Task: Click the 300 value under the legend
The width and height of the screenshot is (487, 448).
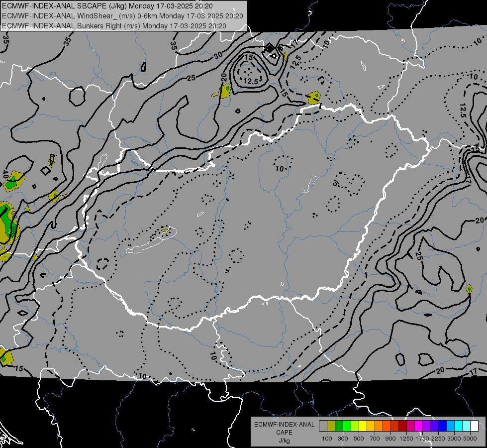Action: [343, 439]
